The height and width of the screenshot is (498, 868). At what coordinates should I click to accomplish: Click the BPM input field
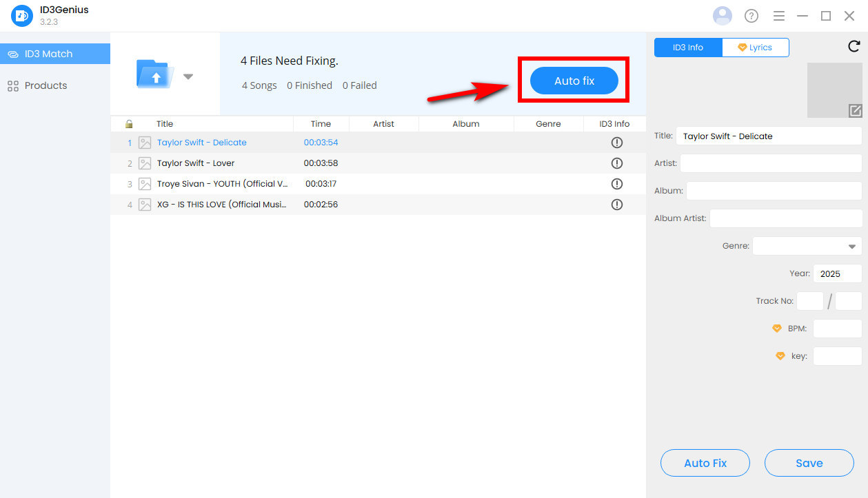838,329
